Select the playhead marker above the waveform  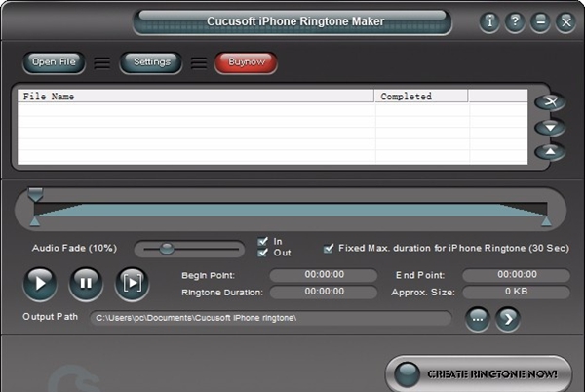click(35, 195)
